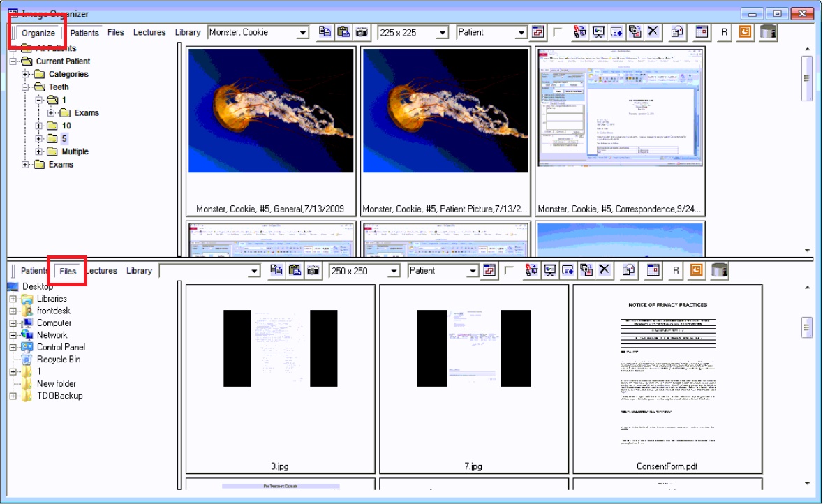
Task: Click the database cylinder icon in top toolbar
Action: coord(768,32)
